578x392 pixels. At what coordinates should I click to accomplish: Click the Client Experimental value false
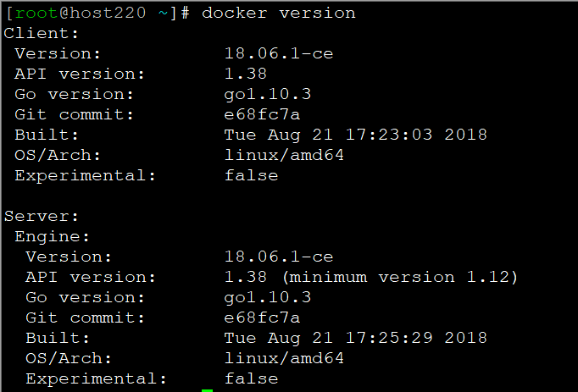[251, 176]
